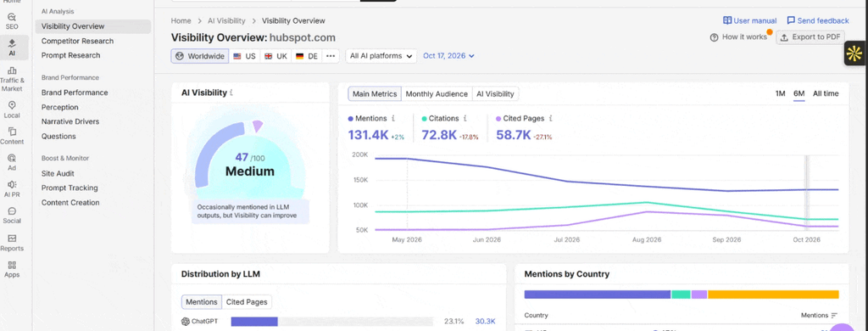Open the Content section icon
Screen dimensions: 868x331
click(12, 136)
